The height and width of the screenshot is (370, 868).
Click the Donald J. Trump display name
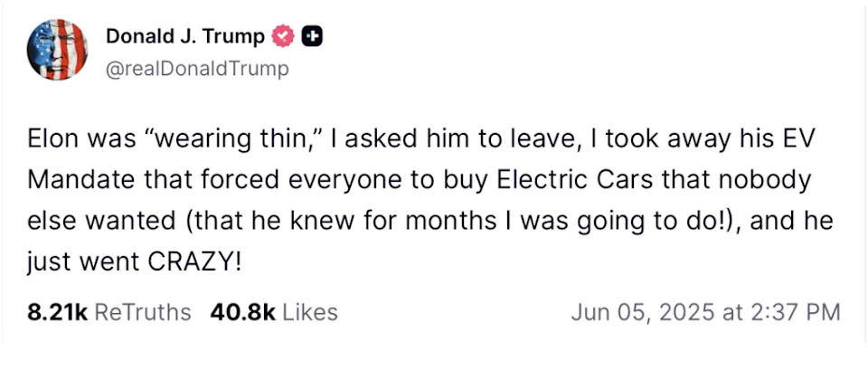[x=185, y=36]
